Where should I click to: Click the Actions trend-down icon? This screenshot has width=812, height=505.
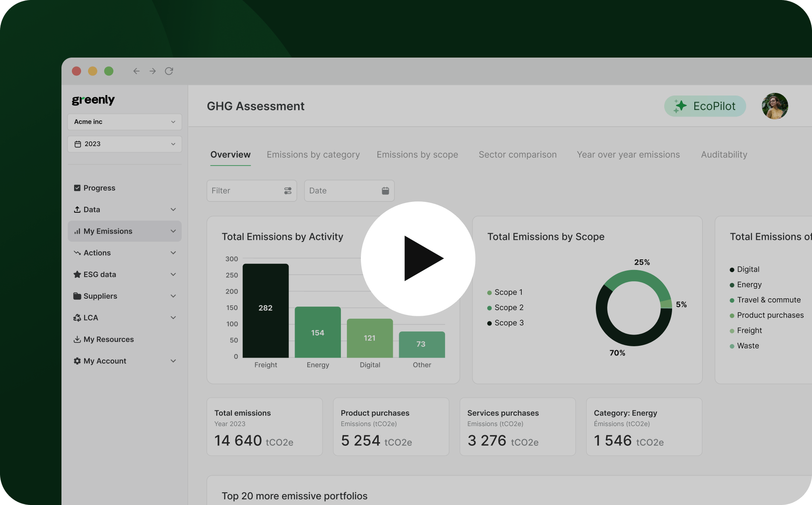pyautogui.click(x=77, y=253)
